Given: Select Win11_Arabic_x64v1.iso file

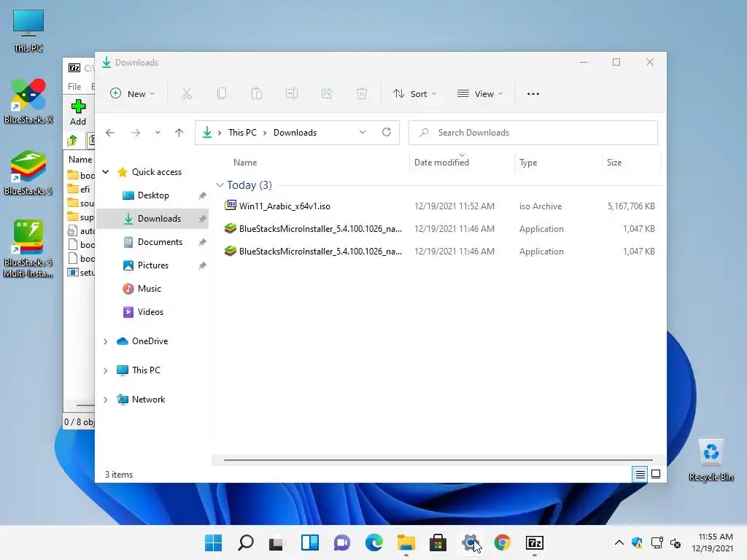Looking at the screenshot, I should (x=285, y=206).
